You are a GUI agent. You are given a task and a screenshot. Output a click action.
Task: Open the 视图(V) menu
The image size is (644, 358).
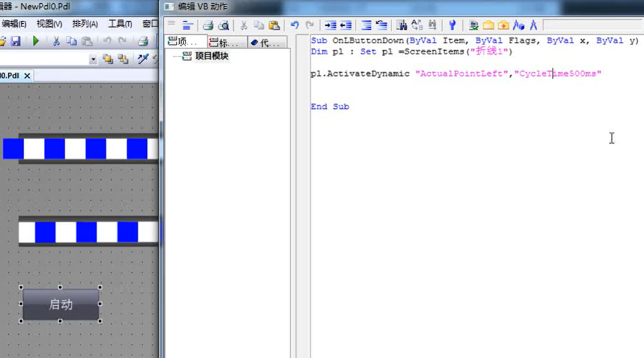(x=49, y=24)
